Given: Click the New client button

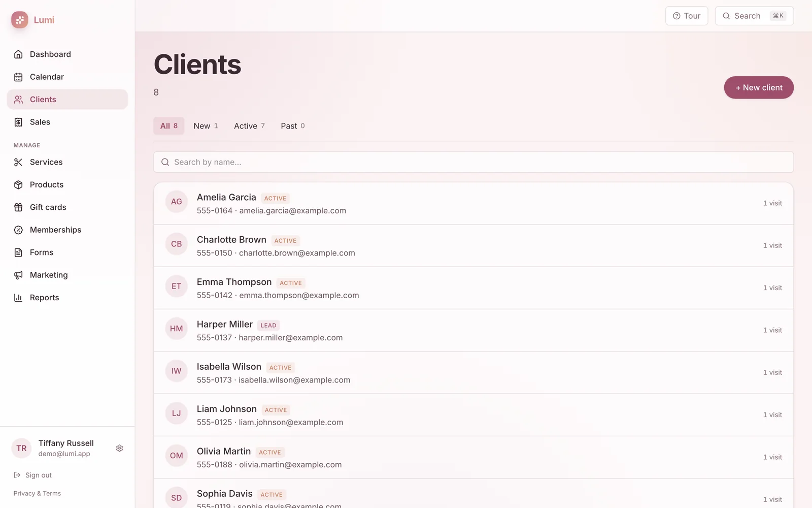Looking at the screenshot, I should point(759,87).
